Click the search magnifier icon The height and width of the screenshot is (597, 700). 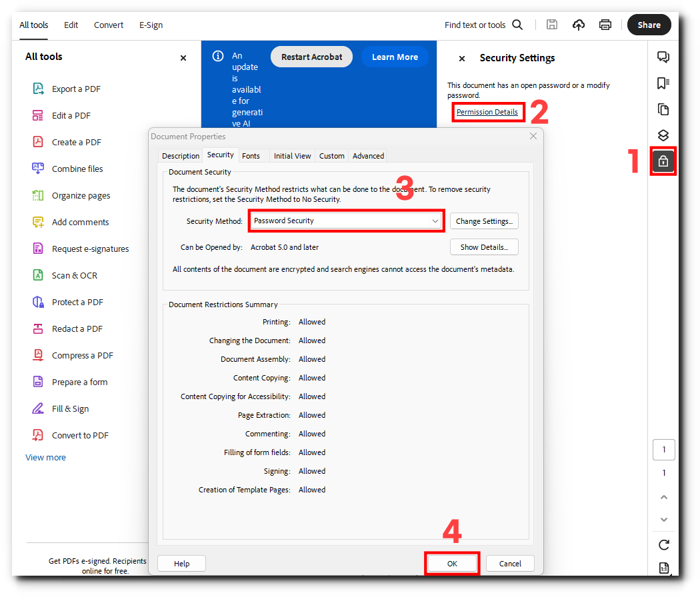click(517, 25)
